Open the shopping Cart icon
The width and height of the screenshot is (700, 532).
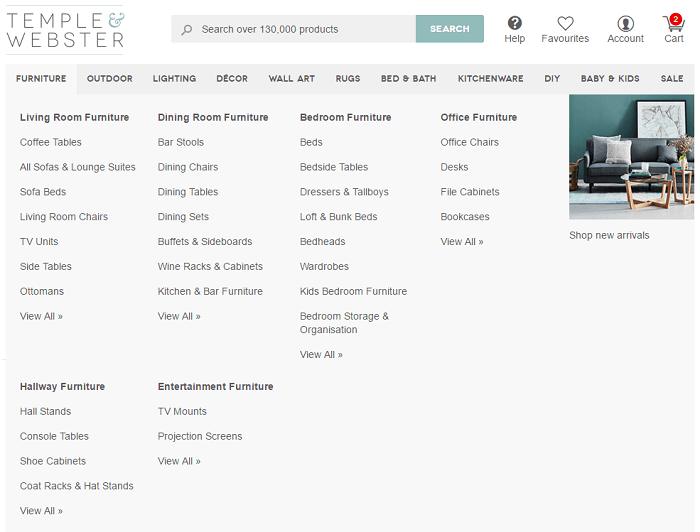[673, 23]
